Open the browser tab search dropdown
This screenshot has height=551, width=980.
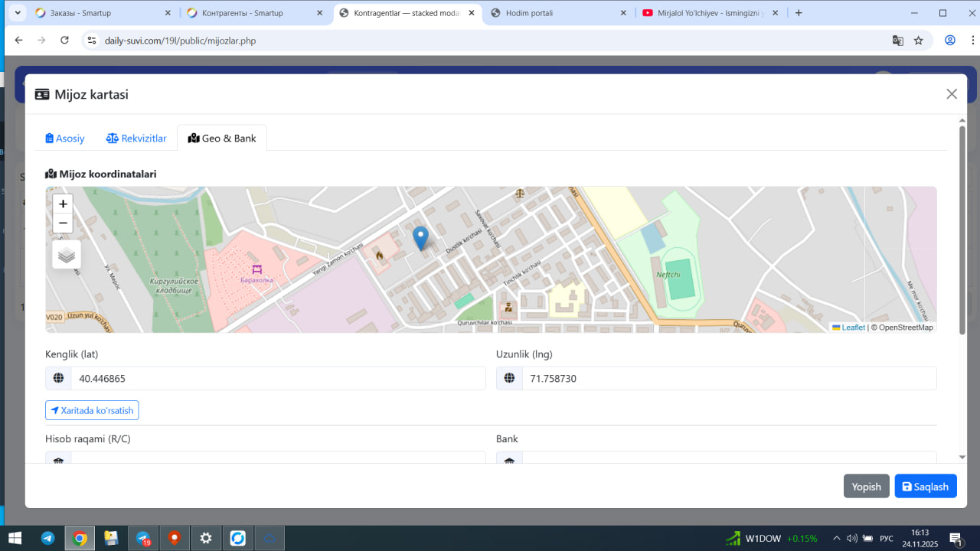[x=17, y=13]
